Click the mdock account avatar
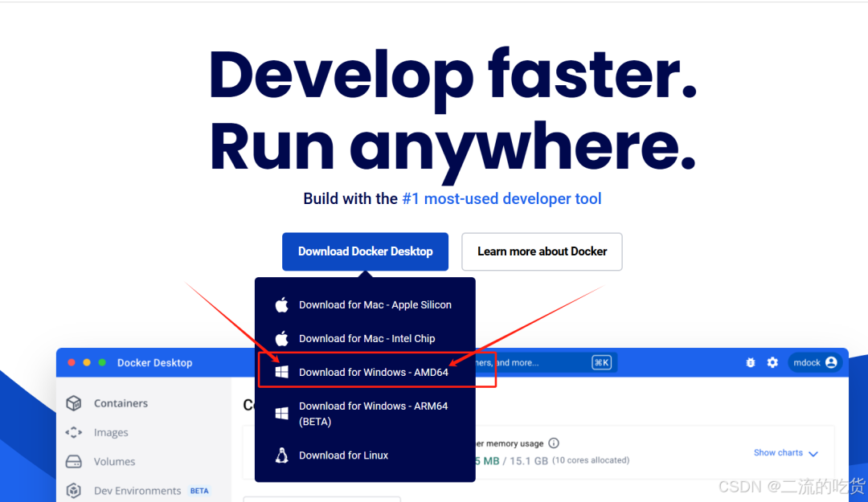 [815, 362]
